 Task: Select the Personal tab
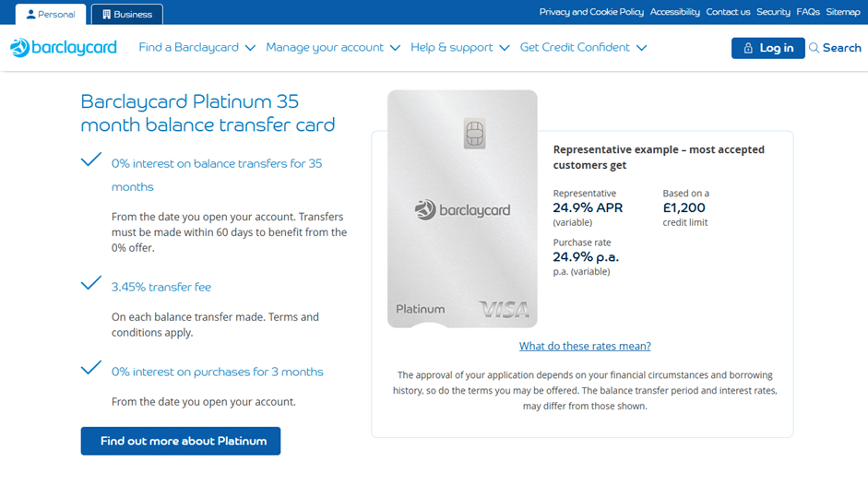click(x=51, y=15)
